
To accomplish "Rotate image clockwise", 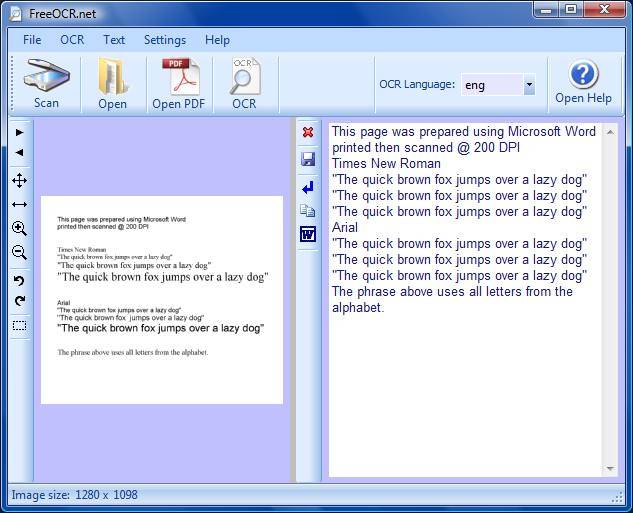I will click(x=19, y=301).
